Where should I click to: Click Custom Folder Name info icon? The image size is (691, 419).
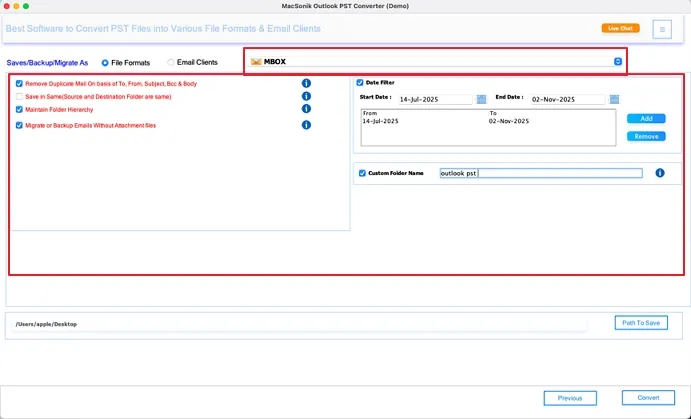pyautogui.click(x=660, y=173)
